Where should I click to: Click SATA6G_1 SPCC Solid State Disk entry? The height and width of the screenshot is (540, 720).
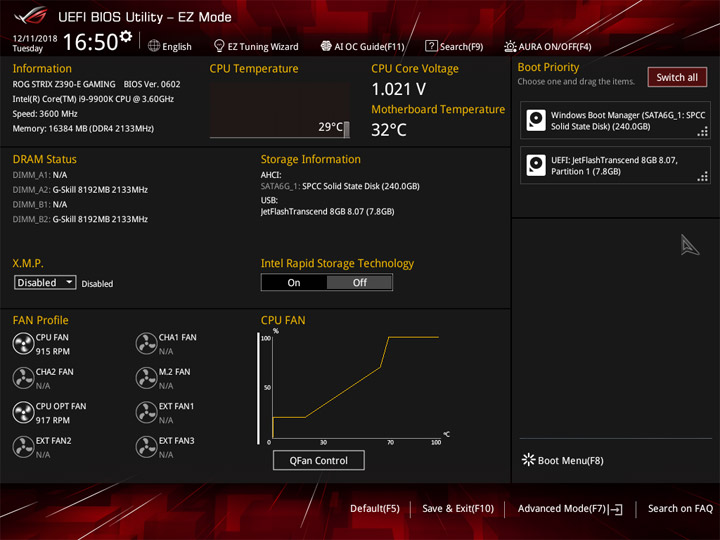click(340, 186)
